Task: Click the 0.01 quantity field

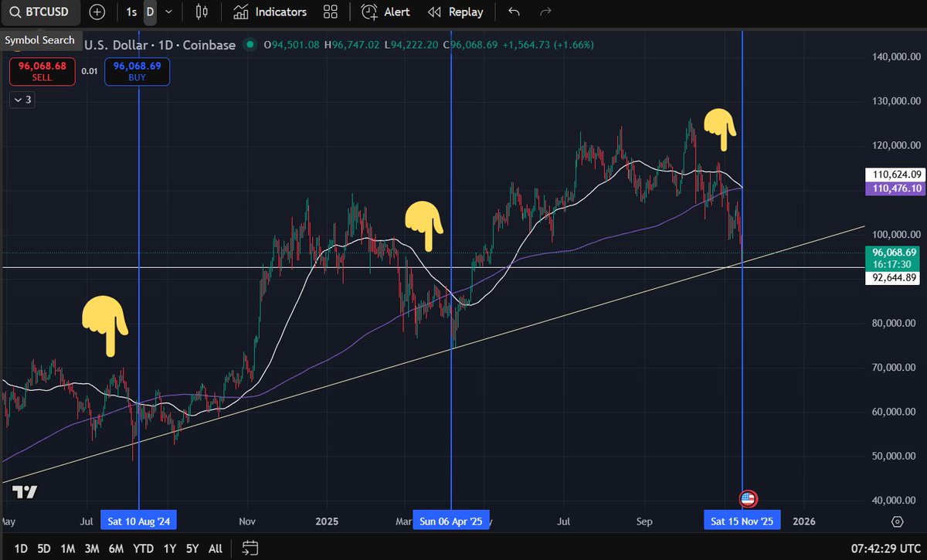Action: [87, 70]
